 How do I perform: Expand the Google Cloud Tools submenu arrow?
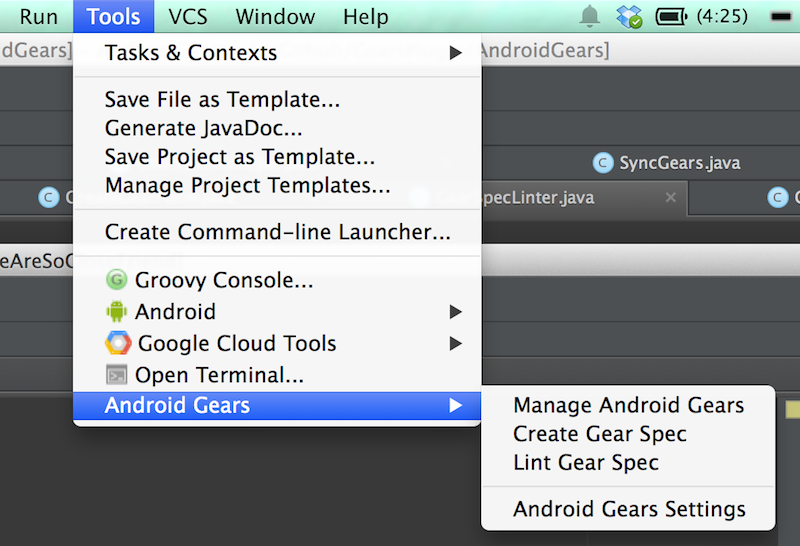pos(455,343)
